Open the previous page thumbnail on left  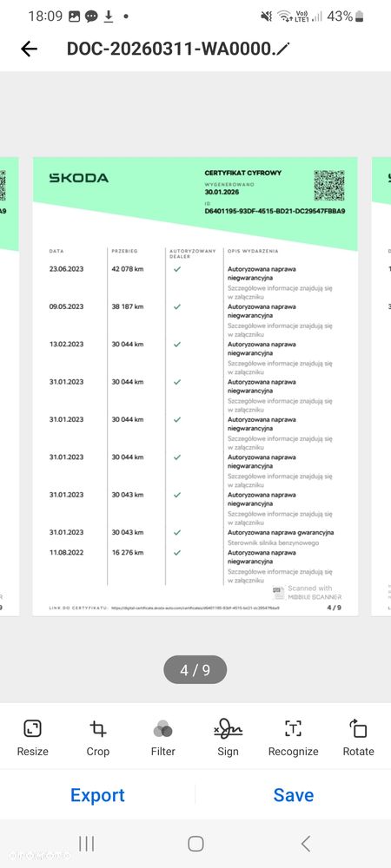10,386
